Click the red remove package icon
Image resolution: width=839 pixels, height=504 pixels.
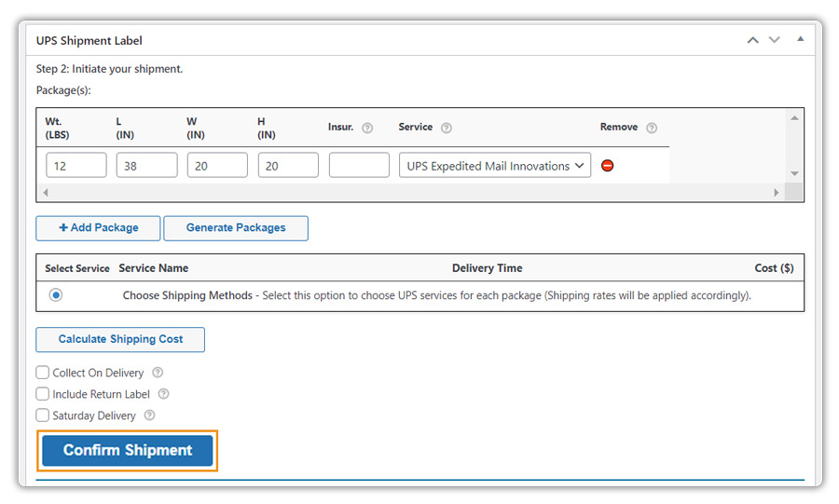tap(607, 166)
